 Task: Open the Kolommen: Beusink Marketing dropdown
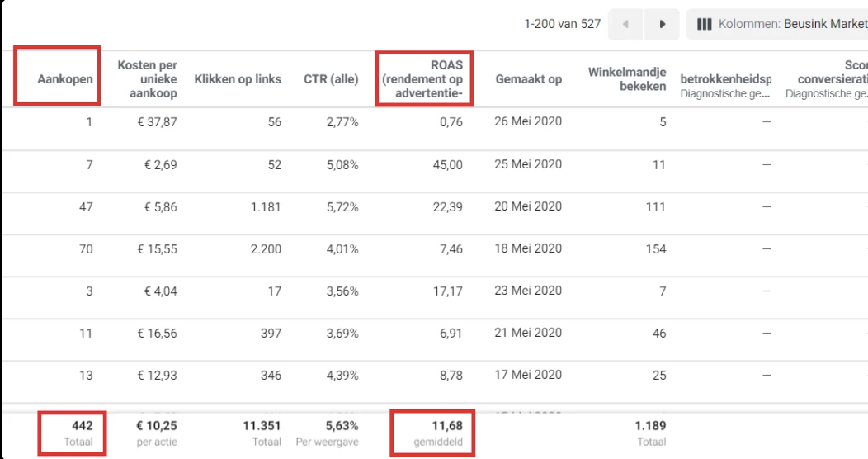[x=777, y=25]
